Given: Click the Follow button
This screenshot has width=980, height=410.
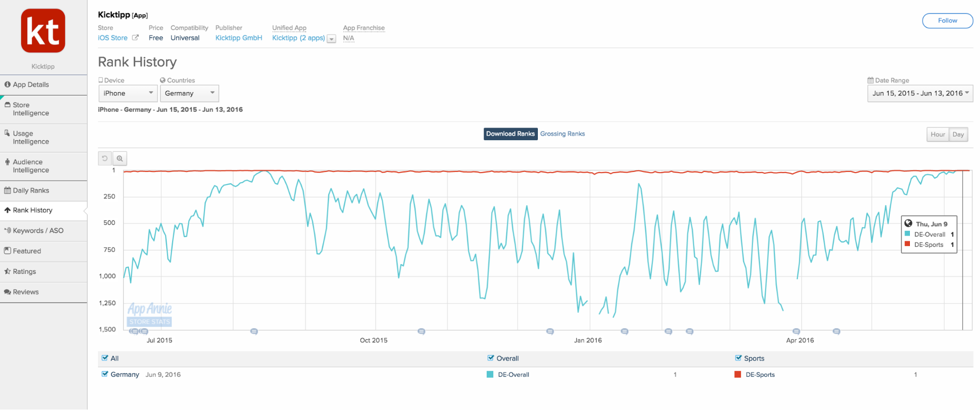Looking at the screenshot, I should tap(947, 21).
